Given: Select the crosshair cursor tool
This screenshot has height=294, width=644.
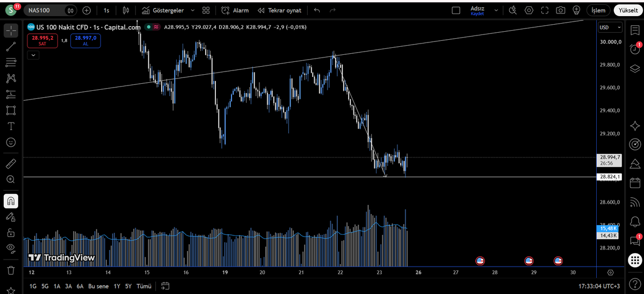Looking at the screenshot, I should [x=11, y=30].
